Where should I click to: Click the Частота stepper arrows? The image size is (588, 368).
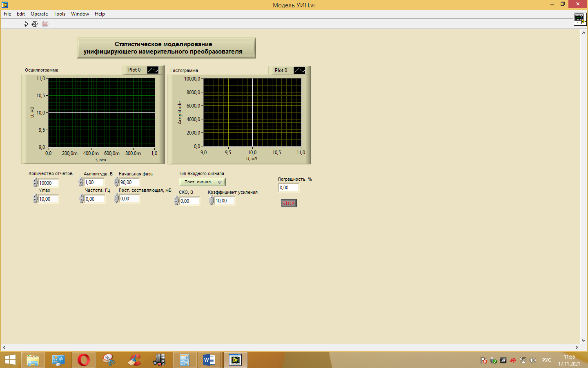coord(82,199)
